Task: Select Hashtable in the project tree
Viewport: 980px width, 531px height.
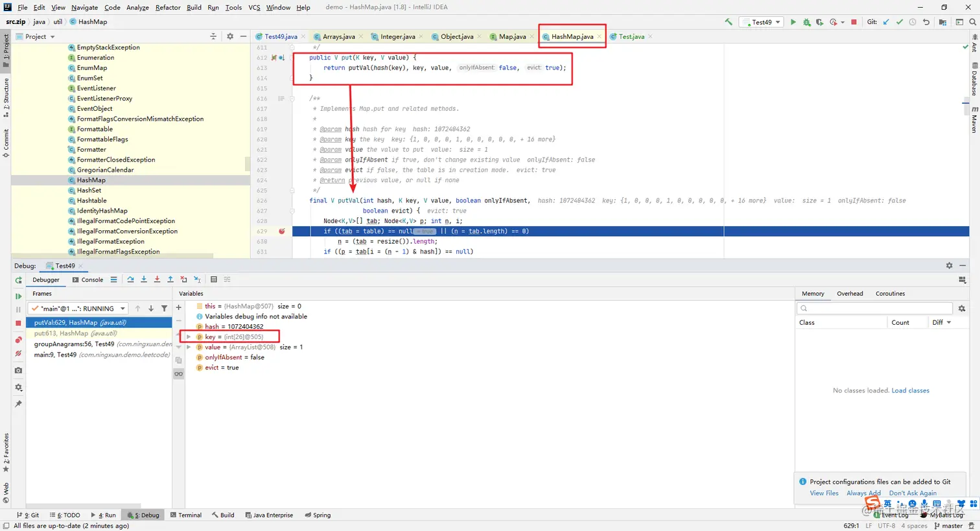Action: 91,200
